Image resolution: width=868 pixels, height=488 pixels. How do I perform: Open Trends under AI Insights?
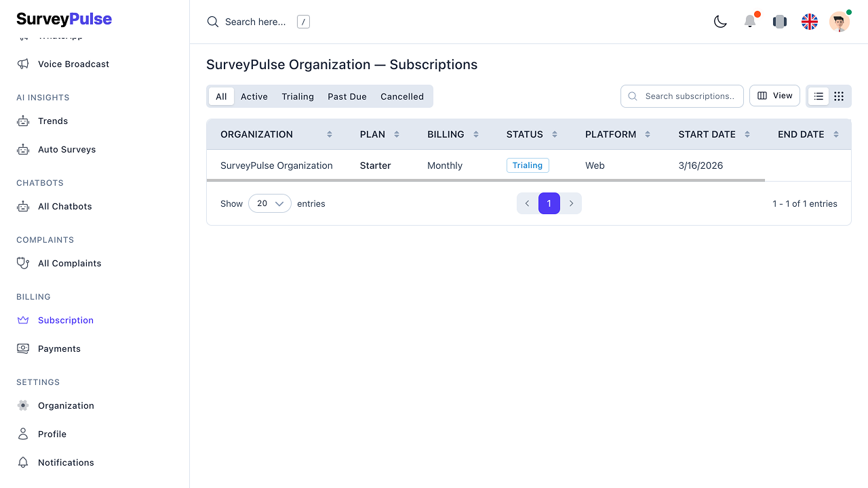(53, 121)
